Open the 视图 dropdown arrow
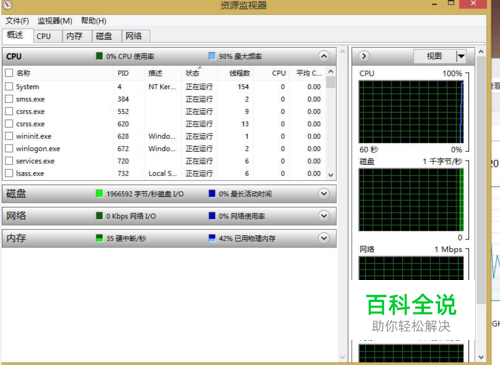500x365 pixels. pyautogui.click(x=461, y=56)
